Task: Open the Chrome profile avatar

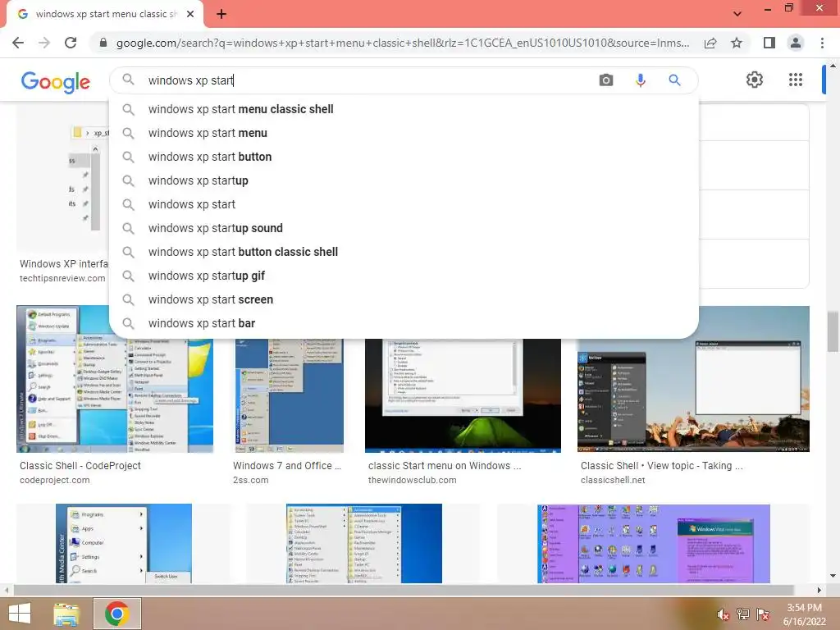Action: (796, 43)
